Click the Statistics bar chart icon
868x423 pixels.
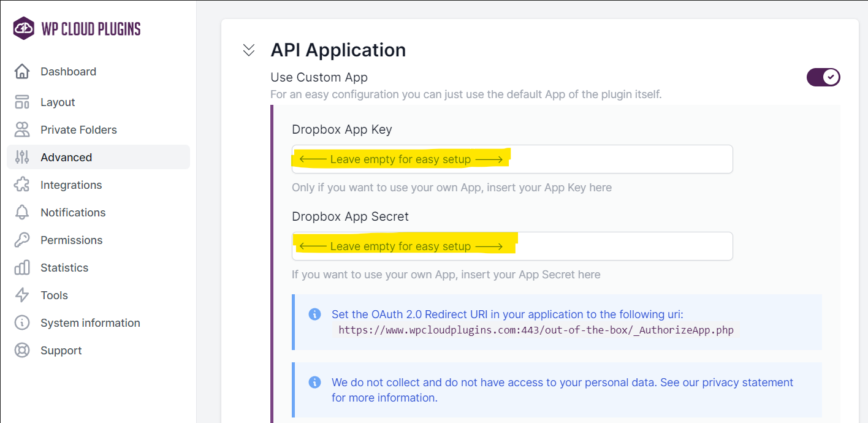[x=22, y=267]
